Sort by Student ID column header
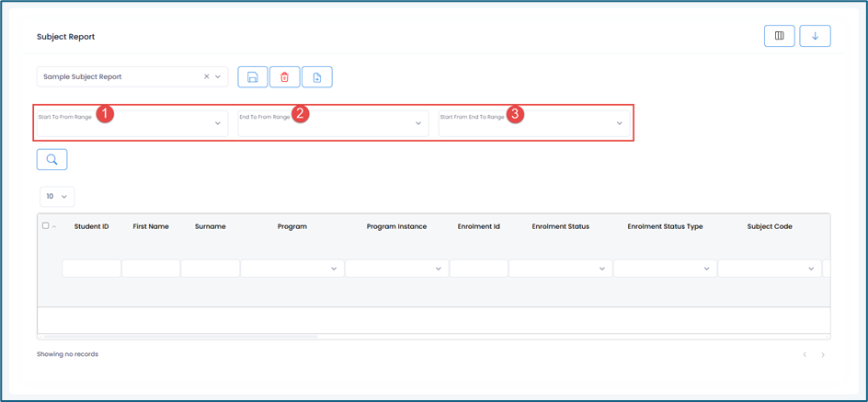This screenshot has height=402, width=868. (92, 226)
